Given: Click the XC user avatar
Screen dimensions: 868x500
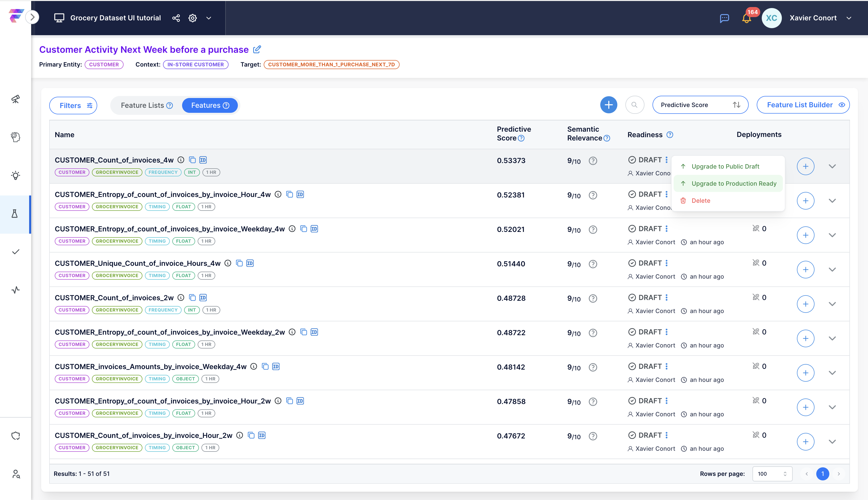Looking at the screenshot, I should coord(771,18).
